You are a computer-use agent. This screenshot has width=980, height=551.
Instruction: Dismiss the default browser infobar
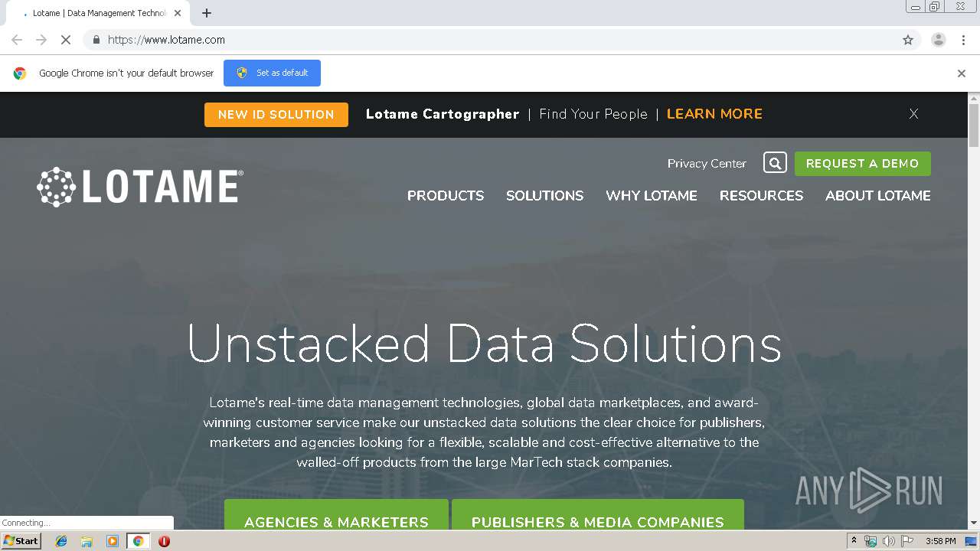coord(962,73)
